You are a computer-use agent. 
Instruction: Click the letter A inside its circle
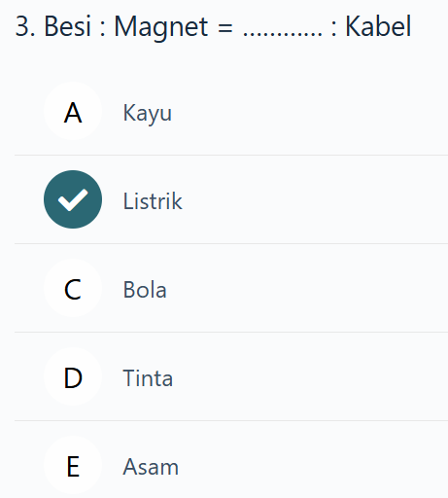tap(73, 113)
